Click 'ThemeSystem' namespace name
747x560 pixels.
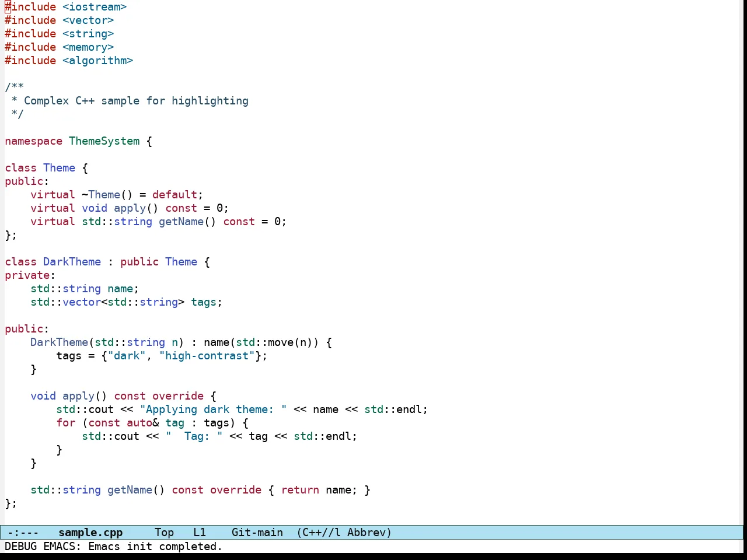tap(104, 141)
